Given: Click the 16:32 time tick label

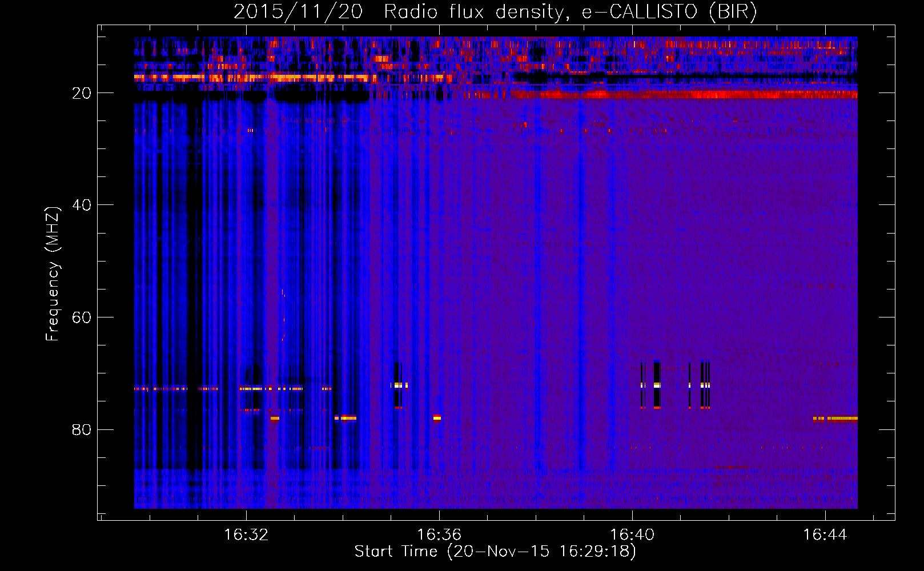Looking at the screenshot, I should [246, 535].
